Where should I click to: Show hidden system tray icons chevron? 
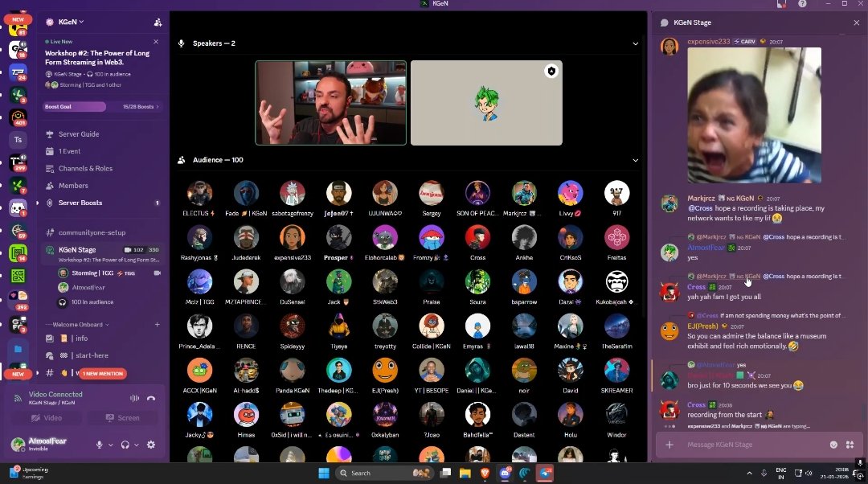750,474
